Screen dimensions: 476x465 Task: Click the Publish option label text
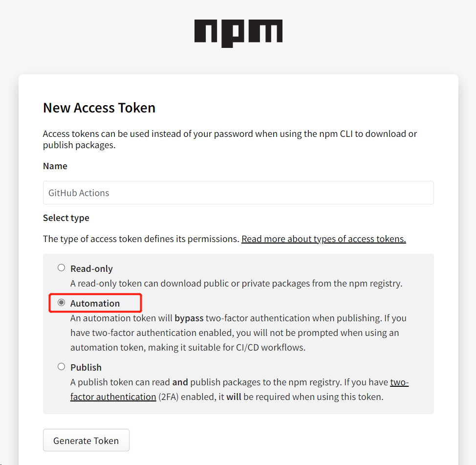pos(86,368)
